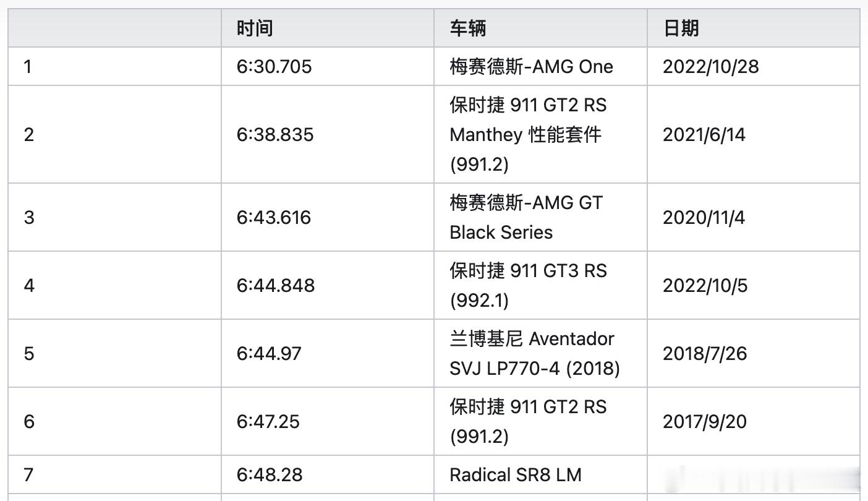
Task: Click the lap time 6:30.705
Action: pyautogui.click(x=274, y=67)
